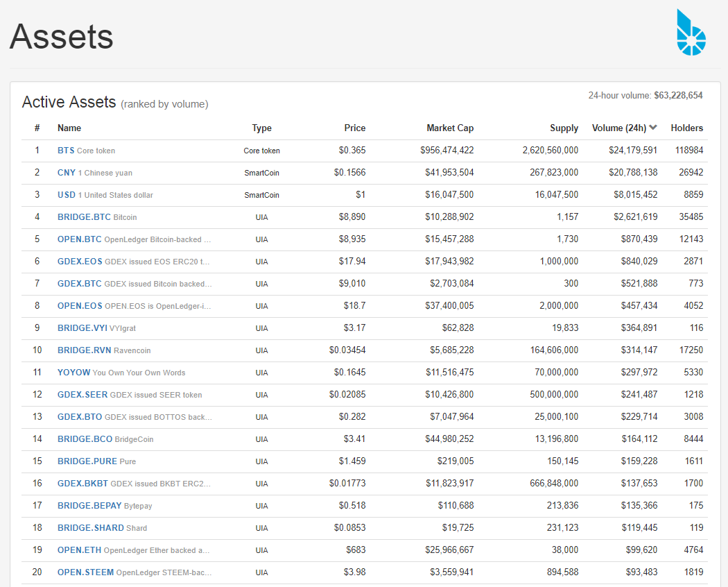This screenshot has width=728, height=587.
Task: Click BRIDGE.PURE price $1.459
Action: [x=352, y=461]
